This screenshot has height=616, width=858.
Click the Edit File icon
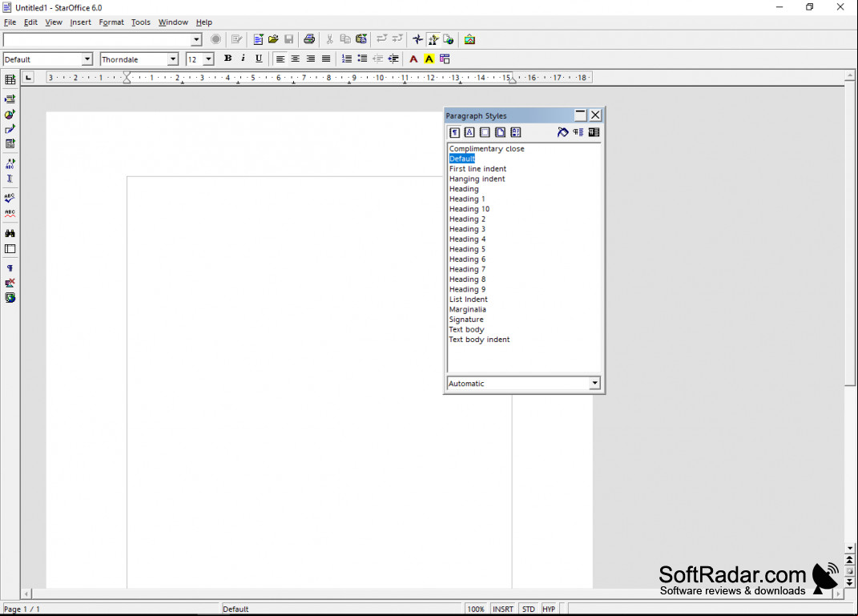[x=237, y=39]
